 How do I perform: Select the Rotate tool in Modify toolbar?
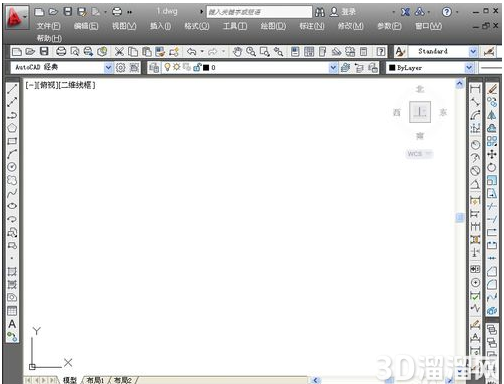[492, 167]
